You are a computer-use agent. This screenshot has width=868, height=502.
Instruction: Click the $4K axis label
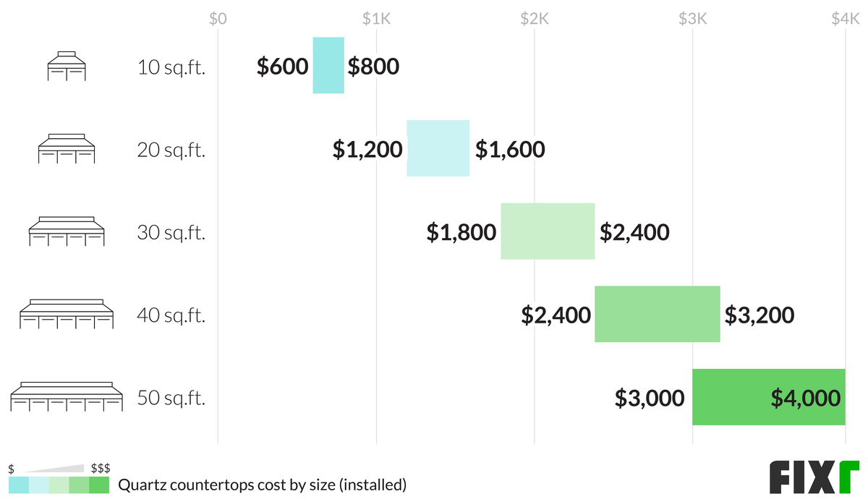845,20
